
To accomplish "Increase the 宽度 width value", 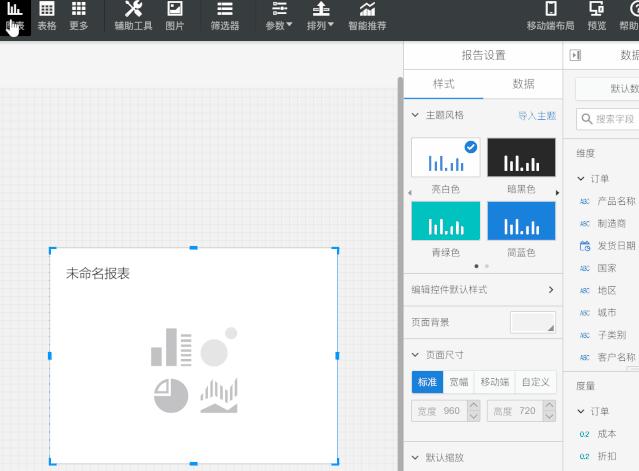I will [474, 405].
